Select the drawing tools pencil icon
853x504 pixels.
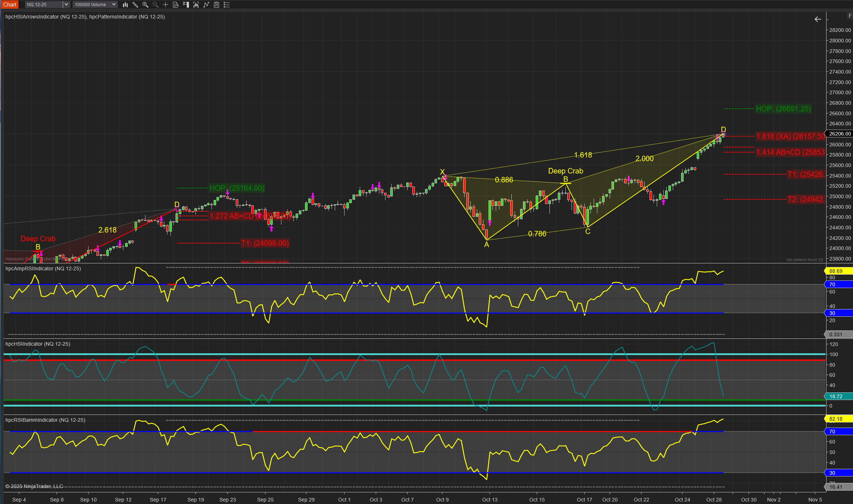[135, 5]
